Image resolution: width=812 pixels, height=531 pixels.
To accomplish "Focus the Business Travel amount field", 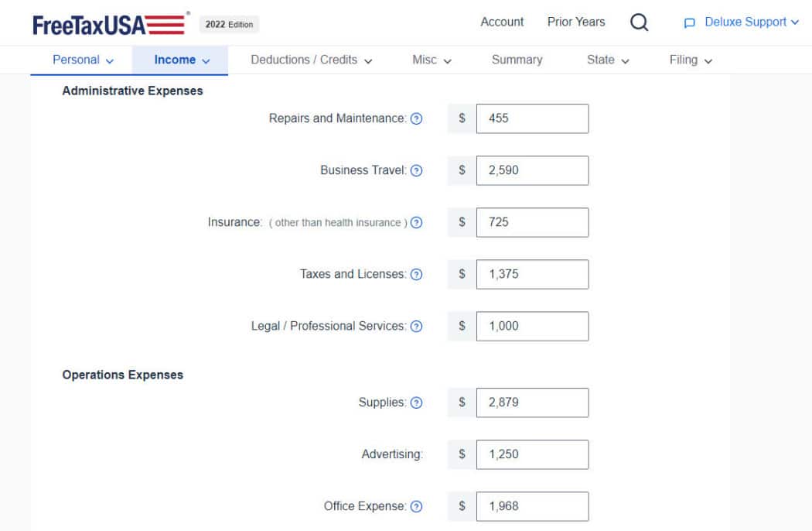I will [532, 170].
